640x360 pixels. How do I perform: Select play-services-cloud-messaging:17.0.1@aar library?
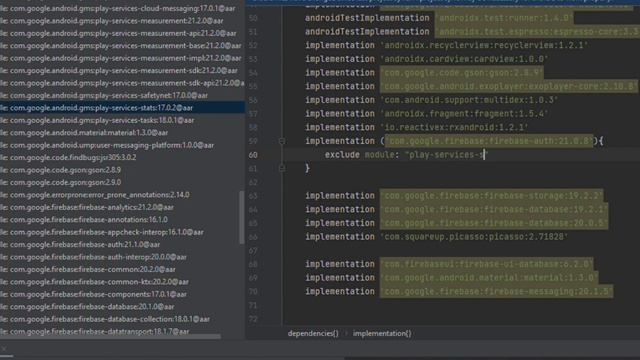tap(122, 8)
